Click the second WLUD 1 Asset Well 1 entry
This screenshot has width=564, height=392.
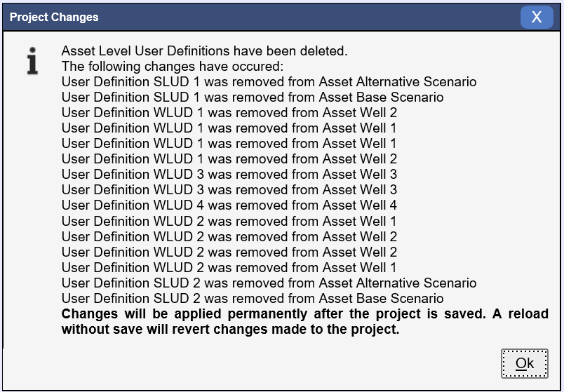[229, 144]
